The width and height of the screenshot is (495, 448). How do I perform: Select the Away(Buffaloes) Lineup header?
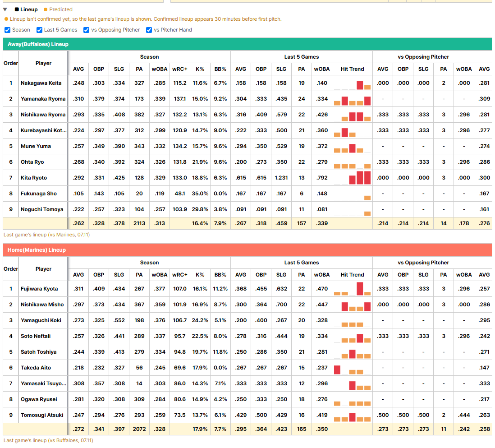point(247,44)
